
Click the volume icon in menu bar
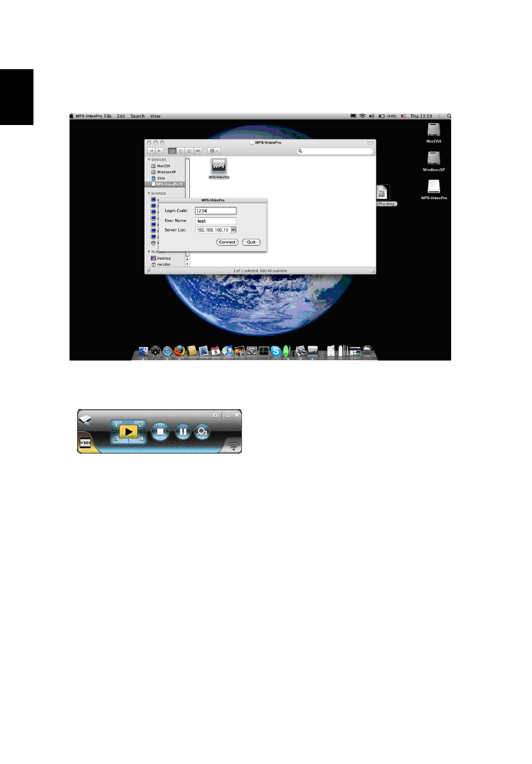[x=371, y=116]
